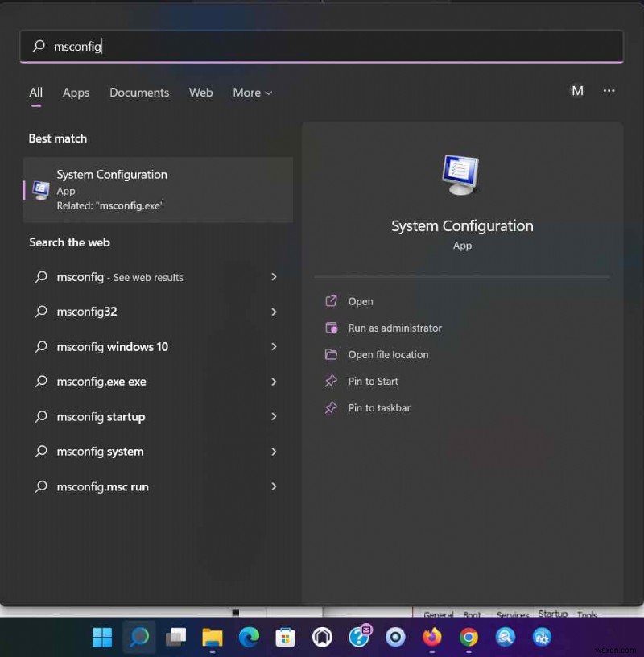Open Chrome from the taskbar

point(469,637)
